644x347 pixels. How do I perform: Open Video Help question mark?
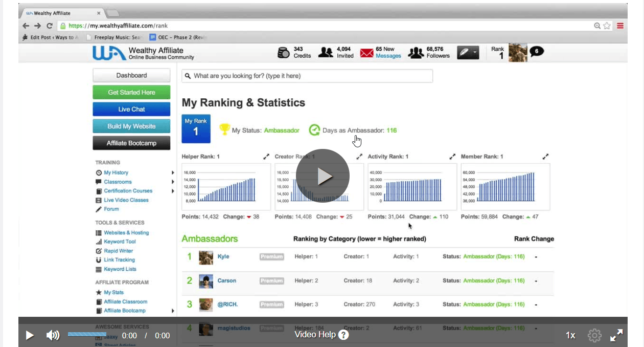tap(344, 335)
